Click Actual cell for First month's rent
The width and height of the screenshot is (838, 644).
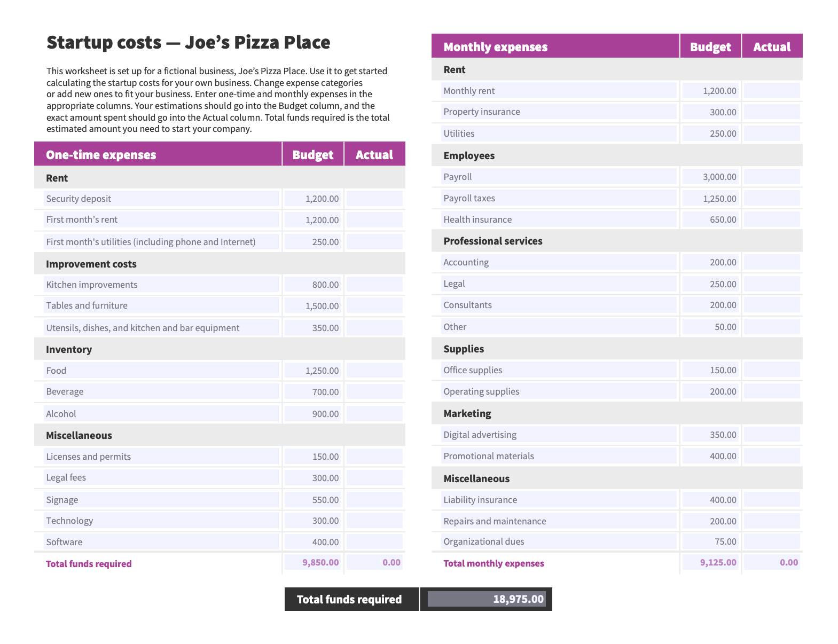(374, 219)
